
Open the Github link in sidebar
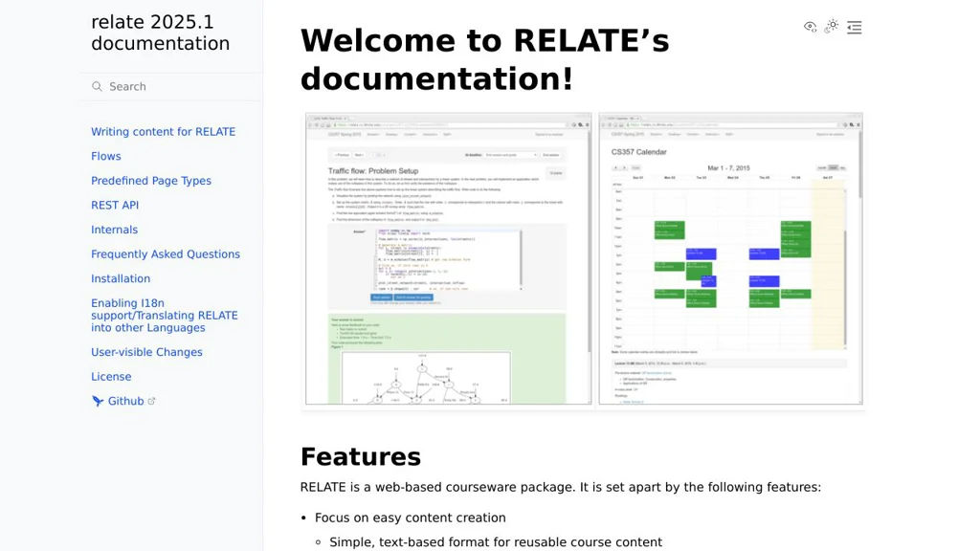tap(125, 401)
